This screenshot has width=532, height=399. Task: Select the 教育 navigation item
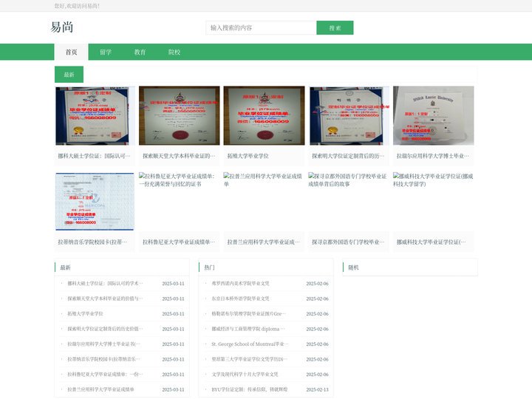pos(140,52)
